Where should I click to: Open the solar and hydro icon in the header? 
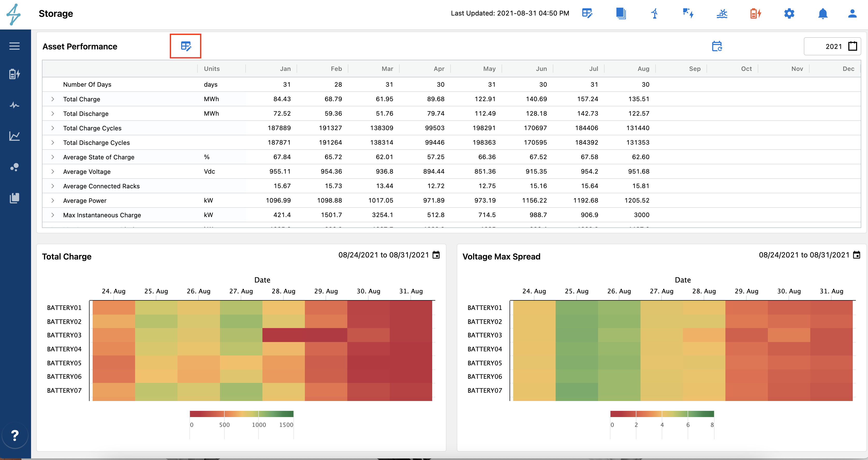722,14
